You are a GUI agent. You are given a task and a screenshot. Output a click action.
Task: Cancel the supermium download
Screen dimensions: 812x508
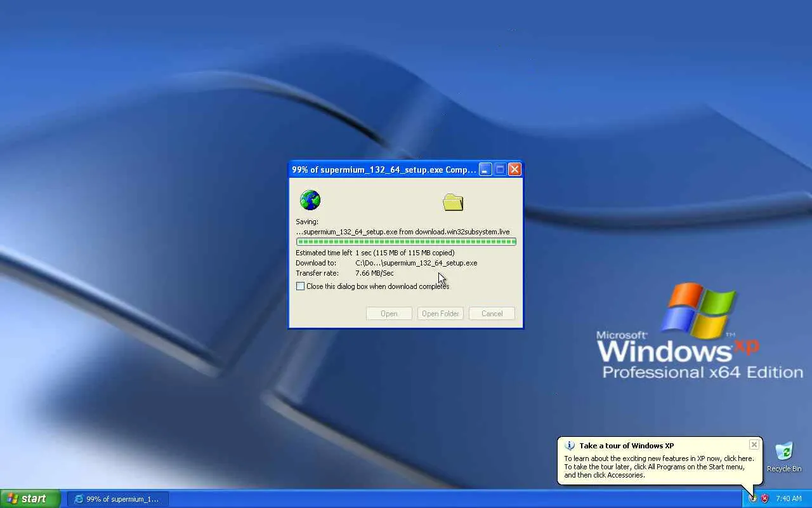492,314
